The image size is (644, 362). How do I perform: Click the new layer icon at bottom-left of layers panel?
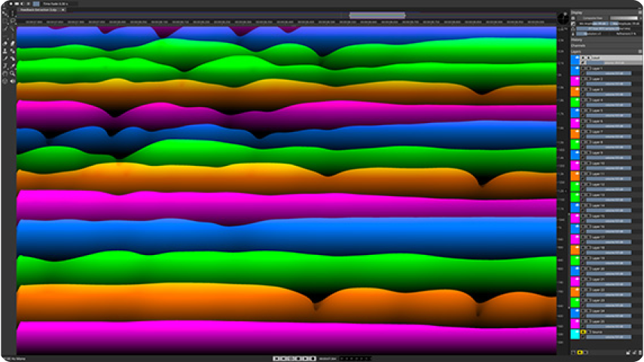pos(573,352)
